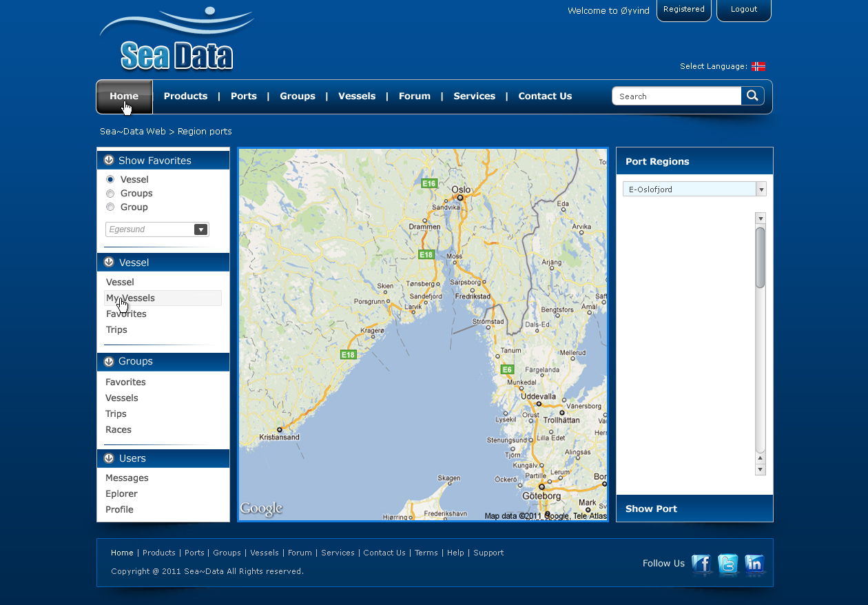Click the port list scrollbar thumb
This screenshot has height=605, width=868.
coord(761,257)
